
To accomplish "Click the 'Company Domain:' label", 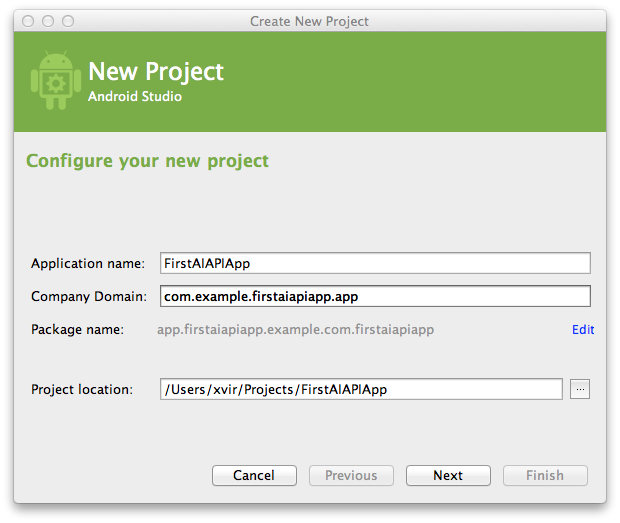I will pyautogui.click(x=89, y=296).
